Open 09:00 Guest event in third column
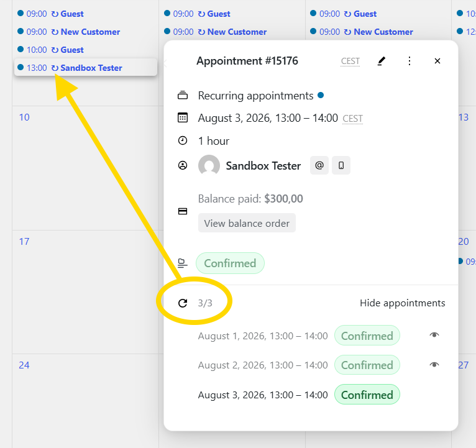Viewport: 476px width, 448px height. click(344, 14)
